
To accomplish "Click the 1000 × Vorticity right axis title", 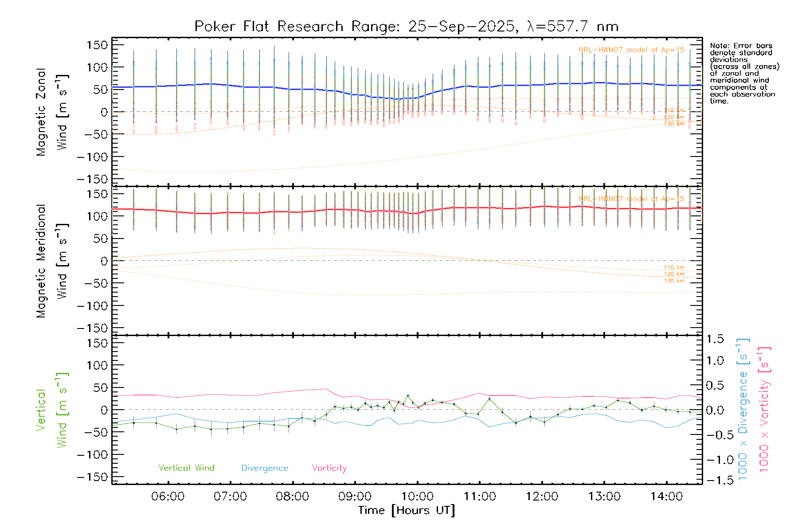I will pyautogui.click(x=764, y=409).
